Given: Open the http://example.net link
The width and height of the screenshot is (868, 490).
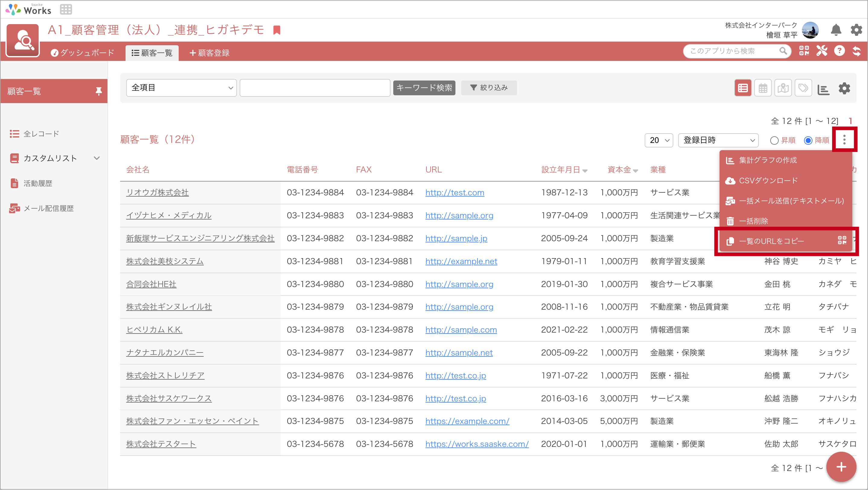Looking at the screenshot, I should tap(461, 261).
